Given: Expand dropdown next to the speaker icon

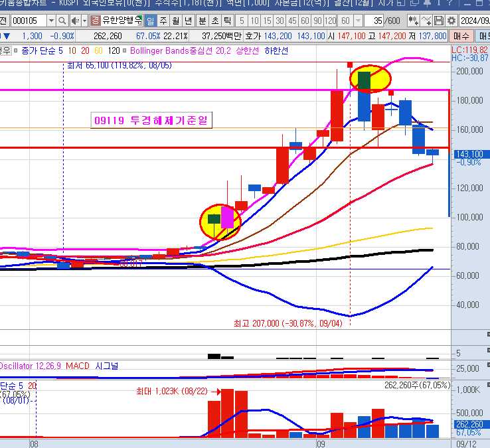Looking at the screenshot, I should coord(84,21).
